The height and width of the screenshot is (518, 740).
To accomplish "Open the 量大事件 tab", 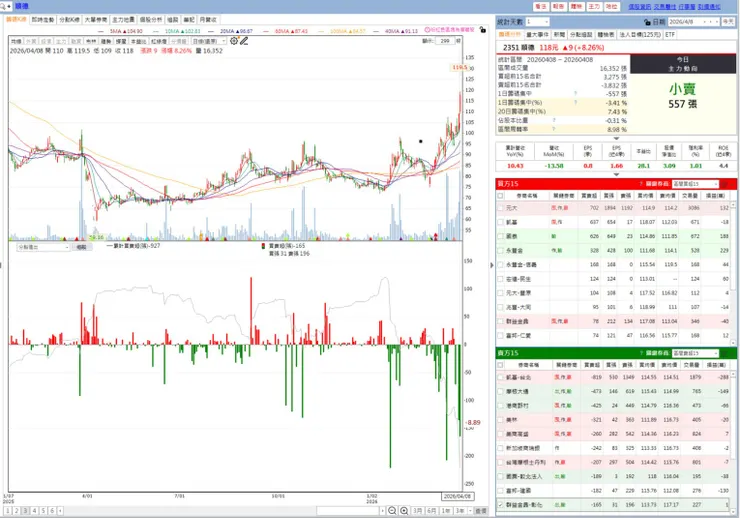I will tap(537, 35).
